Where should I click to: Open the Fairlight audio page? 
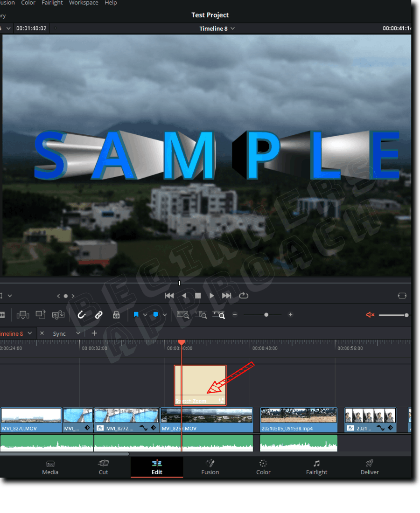tap(316, 468)
